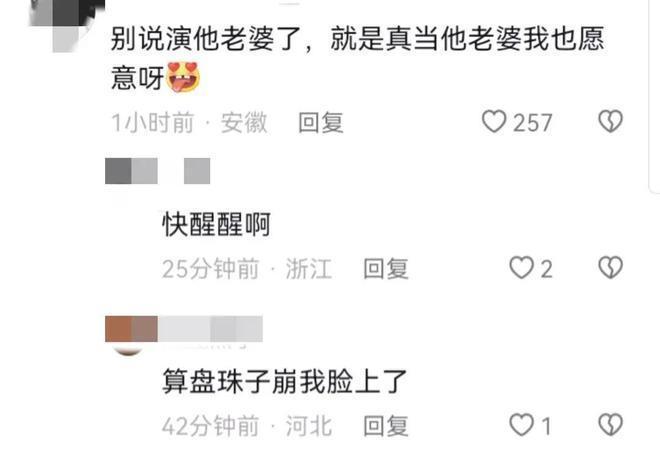The height and width of the screenshot is (460, 660).
Task: Tap broken heart on the 浙江 reply
Action: 610,268
